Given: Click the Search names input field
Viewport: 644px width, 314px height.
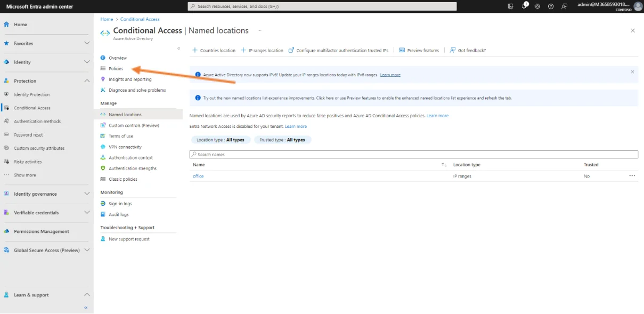Looking at the screenshot, I should click(x=413, y=155).
